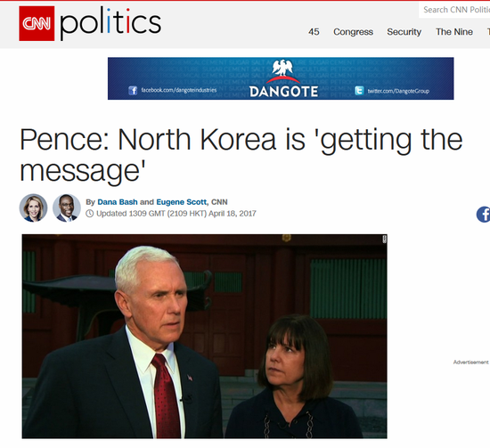Screen dimensions: 490x448
Task: Open Dana Bash author link
Action: tap(118, 202)
